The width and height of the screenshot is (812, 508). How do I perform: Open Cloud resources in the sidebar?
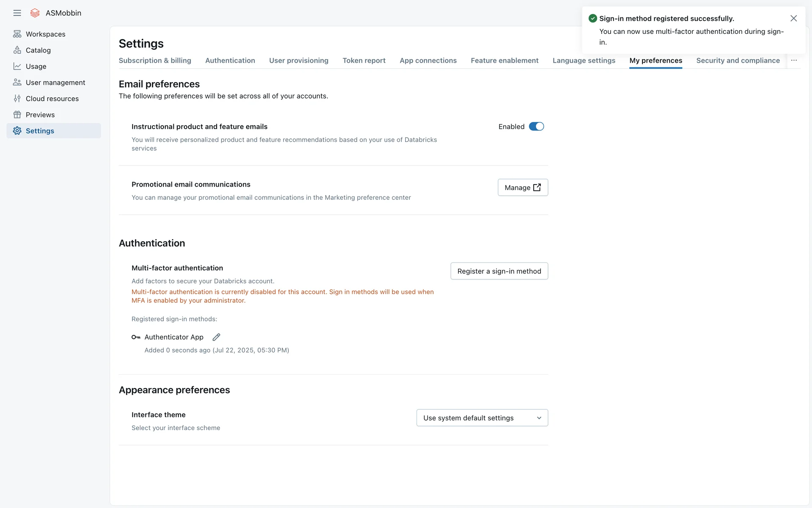point(52,99)
